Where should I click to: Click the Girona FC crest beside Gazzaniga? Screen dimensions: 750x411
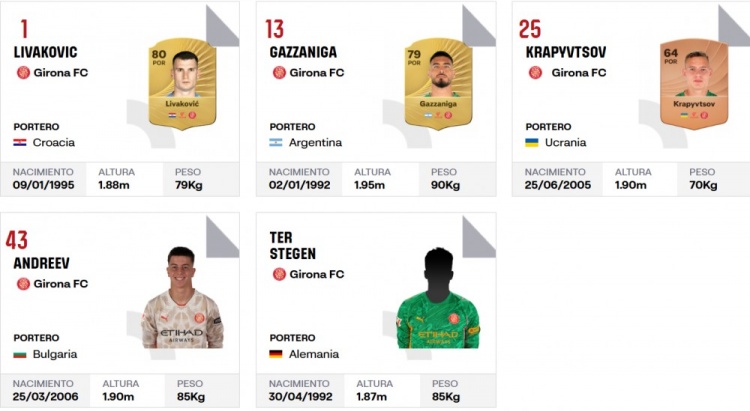click(x=279, y=72)
